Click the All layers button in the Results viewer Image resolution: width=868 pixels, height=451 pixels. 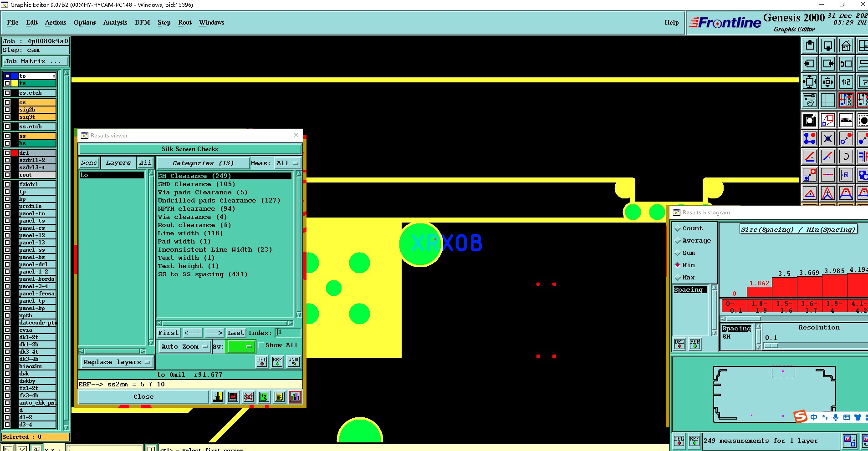(x=145, y=163)
